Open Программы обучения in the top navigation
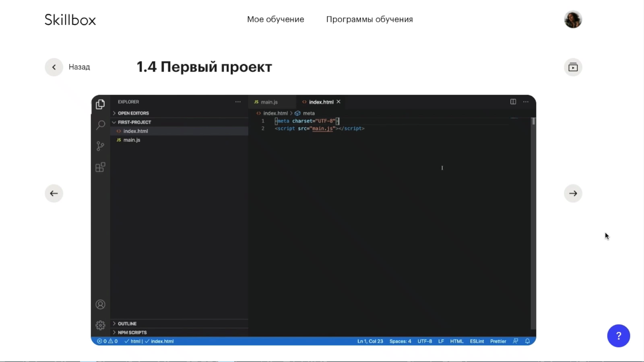Screen dimensions: 644x362 click(369, 19)
